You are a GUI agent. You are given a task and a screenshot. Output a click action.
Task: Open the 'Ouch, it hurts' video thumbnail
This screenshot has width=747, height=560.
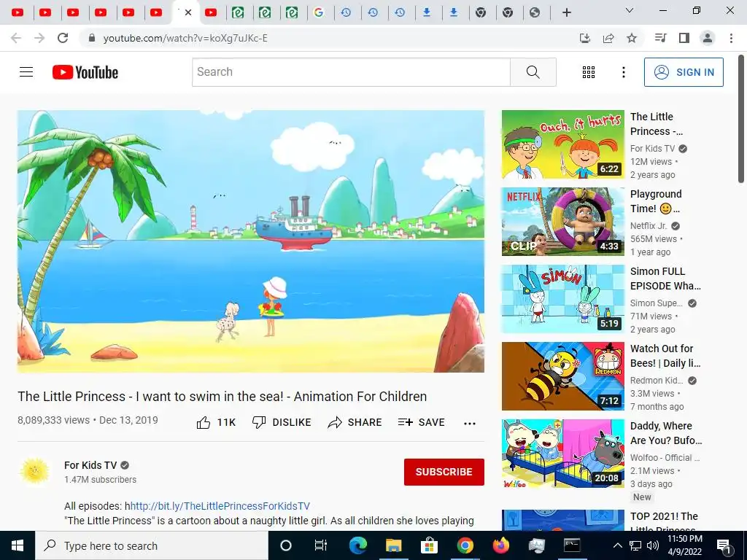pyautogui.click(x=562, y=144)
